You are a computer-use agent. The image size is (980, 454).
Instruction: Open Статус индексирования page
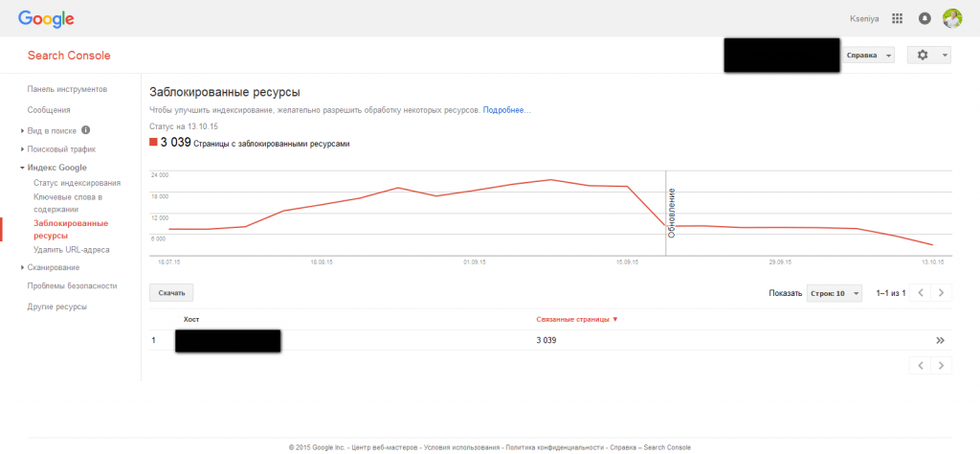[x=77, y=183]
